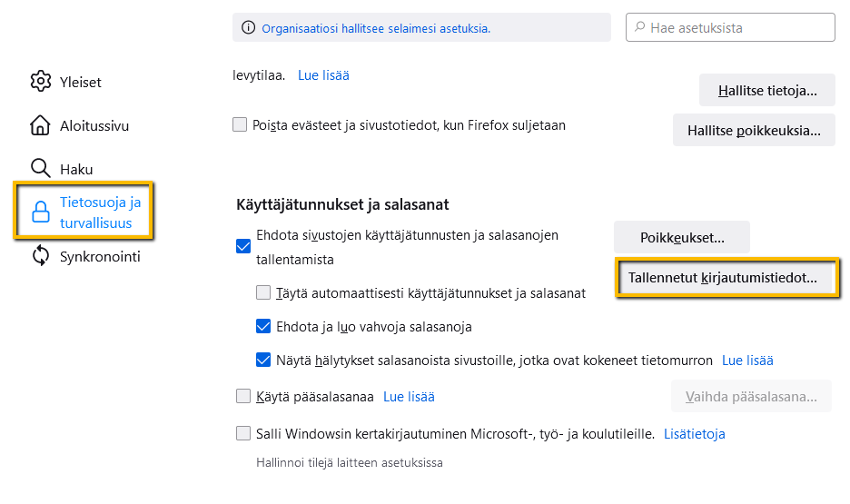This screenshot has height=504, width=850.
Task: Click the Aloitussivu home icon
Action: click(41, 125)
